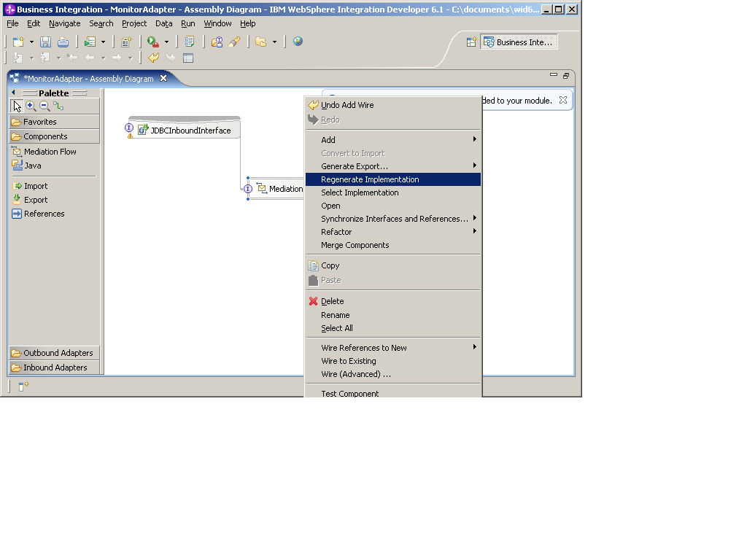Choose Regenerate Implementation
The height and width of the screenshot is (560, 747).
click(393, 179)
